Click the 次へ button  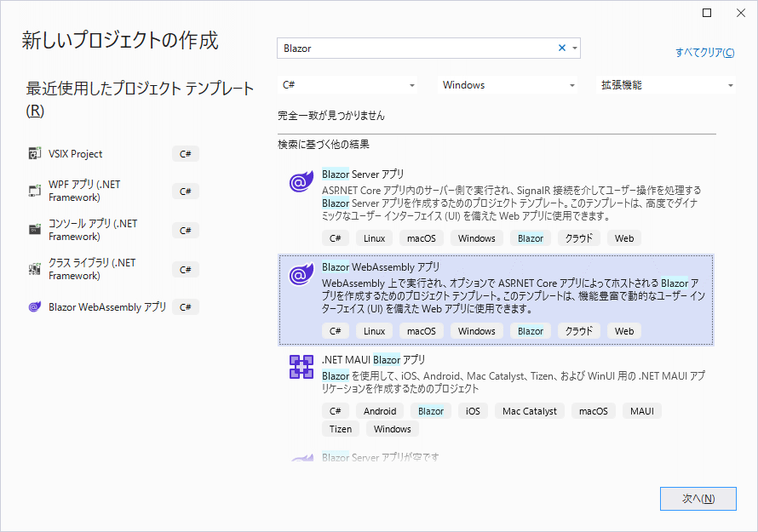[698, 498]
